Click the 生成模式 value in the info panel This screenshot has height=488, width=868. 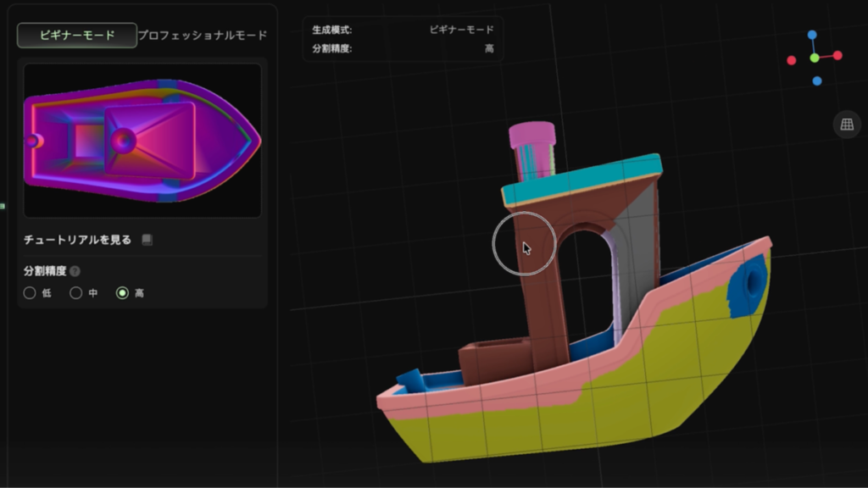click(x=461, y=30)
